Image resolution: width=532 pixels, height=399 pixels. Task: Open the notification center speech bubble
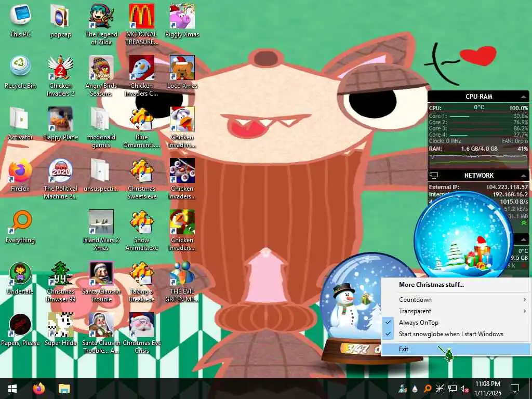click(x=515, y=389)
